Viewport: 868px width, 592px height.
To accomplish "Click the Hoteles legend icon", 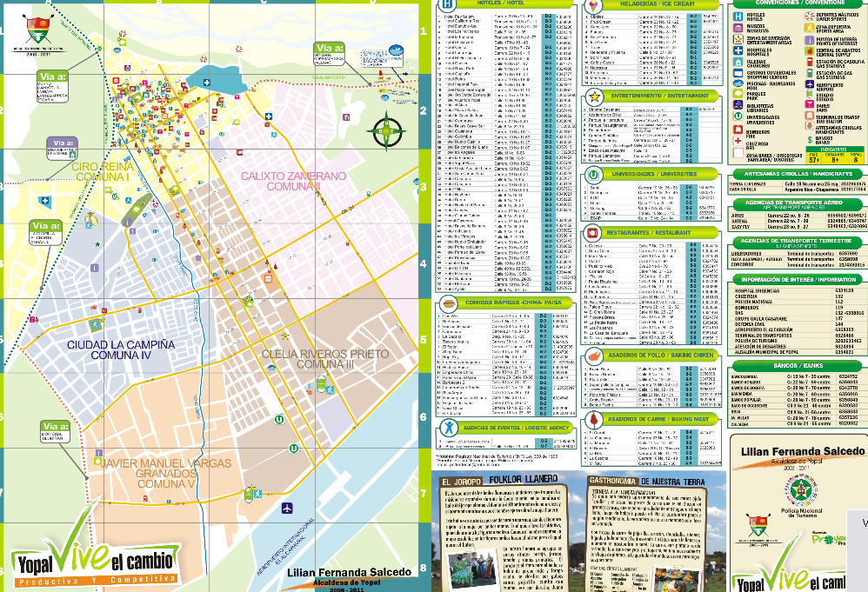I will click(738, 17).
